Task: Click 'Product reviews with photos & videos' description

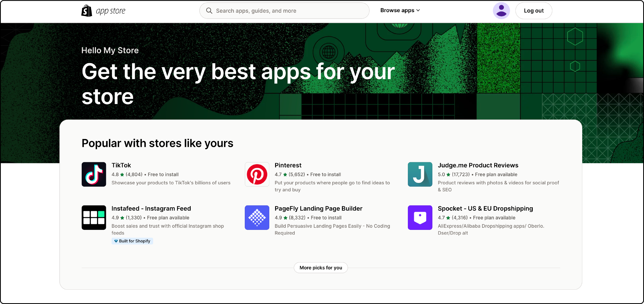Action: (498, 186)
